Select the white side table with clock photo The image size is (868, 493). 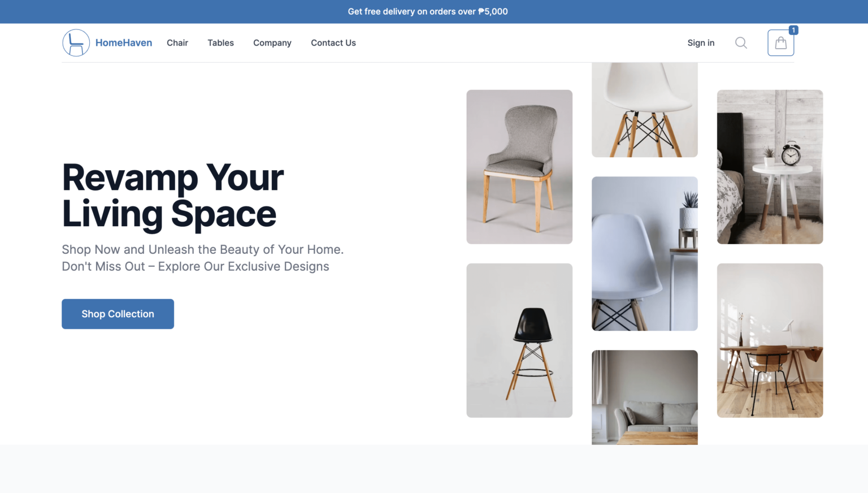coord(770,167)
